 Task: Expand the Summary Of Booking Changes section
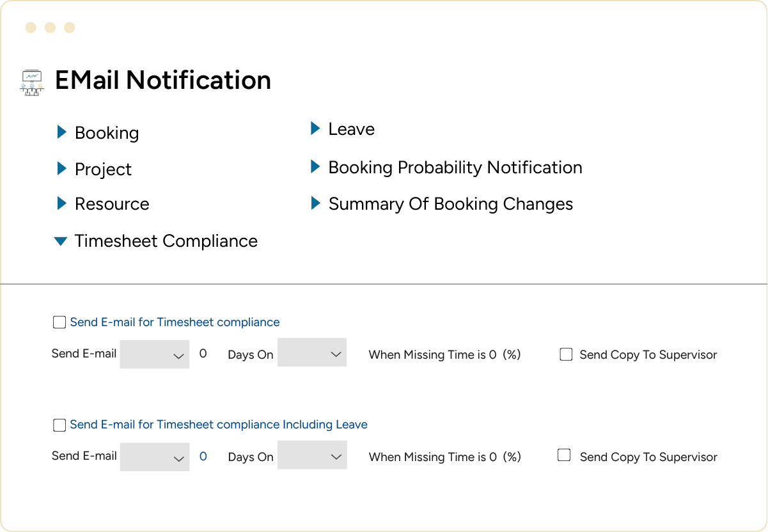click(315, 203)
